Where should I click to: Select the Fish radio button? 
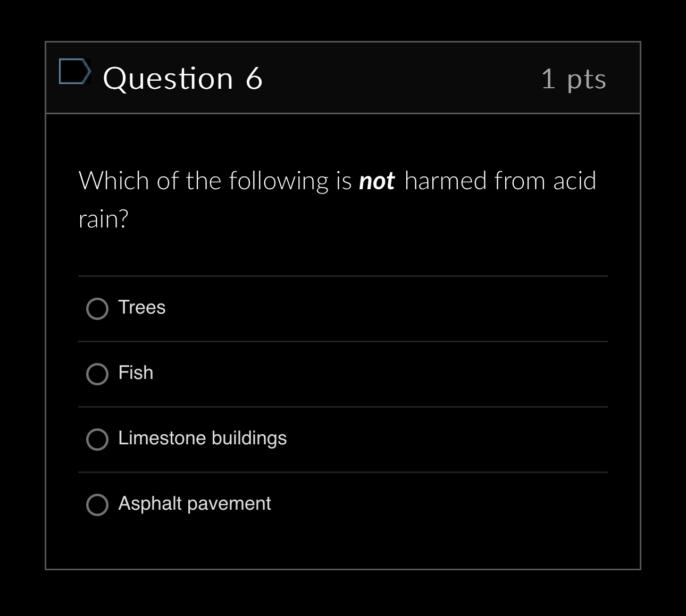(x=97, y=374)
